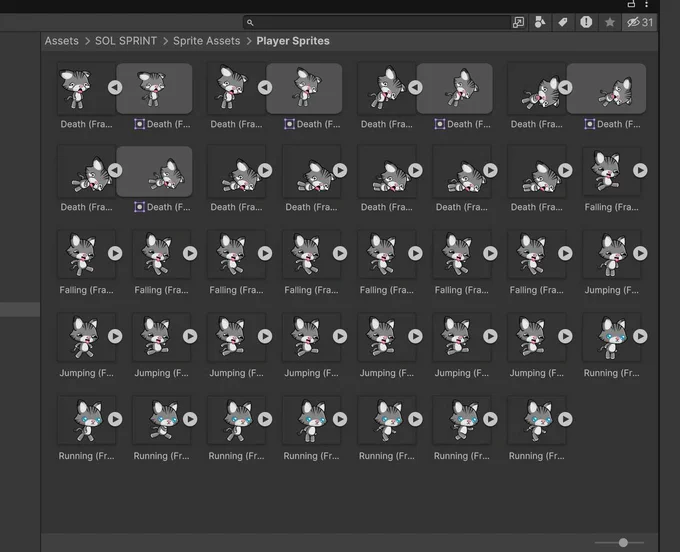Click the chevron after Assets in breadcrumb
This screenshot has height=552, width=680.
click(x=87, y=41)
